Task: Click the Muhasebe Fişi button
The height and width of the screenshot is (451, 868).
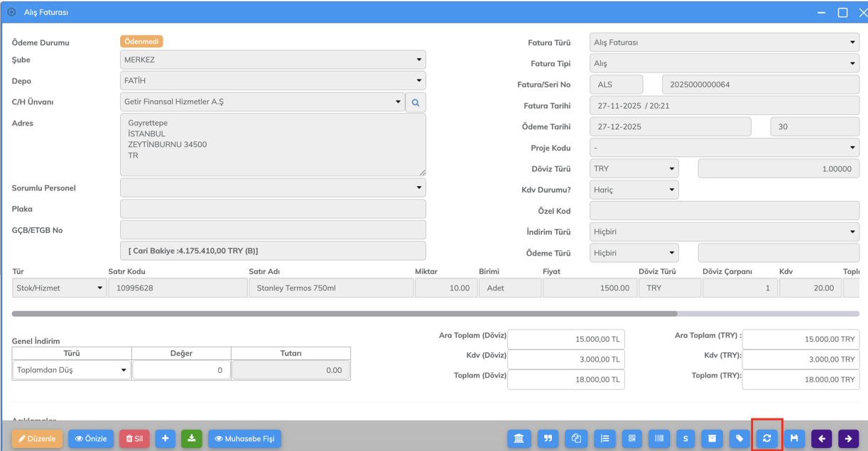Action: 244,439
